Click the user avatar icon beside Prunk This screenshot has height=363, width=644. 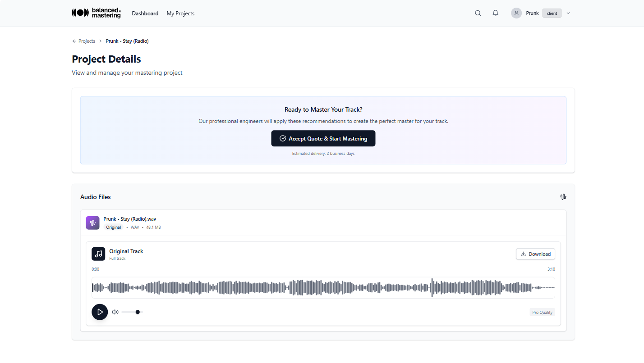(516, 13)
